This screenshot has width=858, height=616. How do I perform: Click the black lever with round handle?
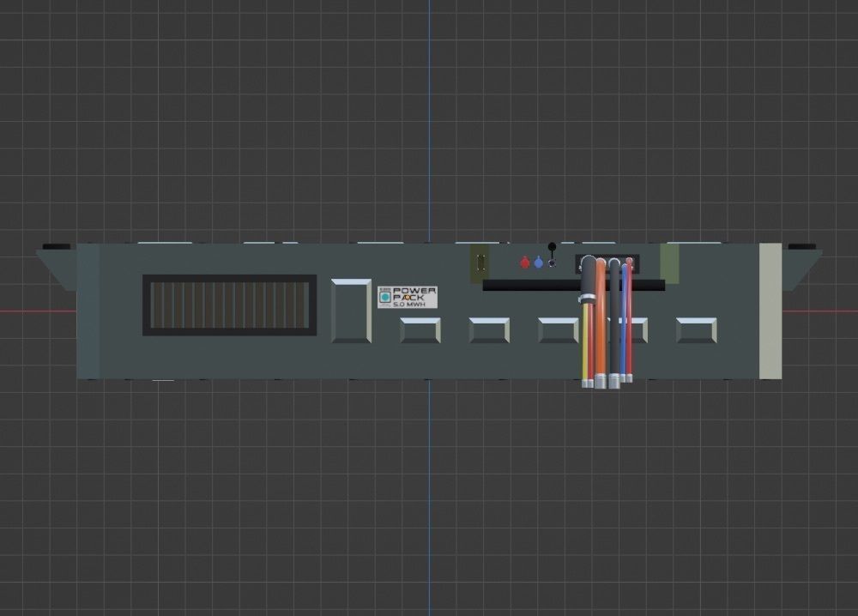point(552,255)
